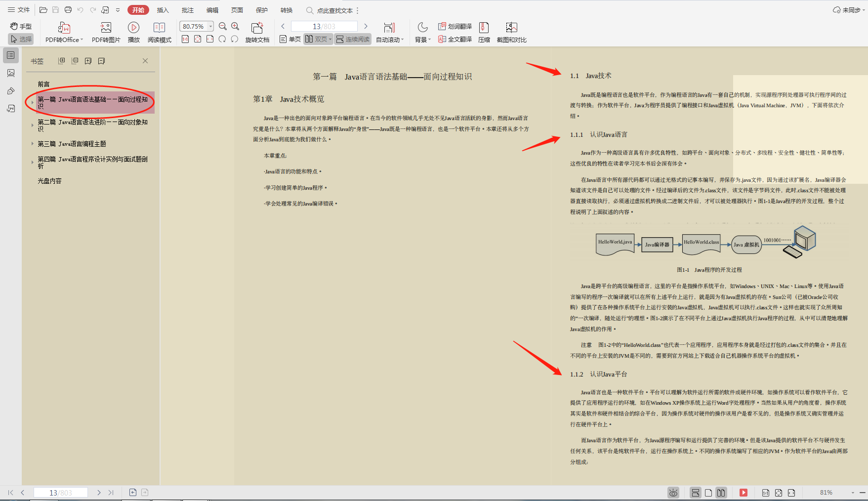This screenshot has width=868, height=501.
Task: Click the expand all bookmarks icon
Action: coord(61,61)
